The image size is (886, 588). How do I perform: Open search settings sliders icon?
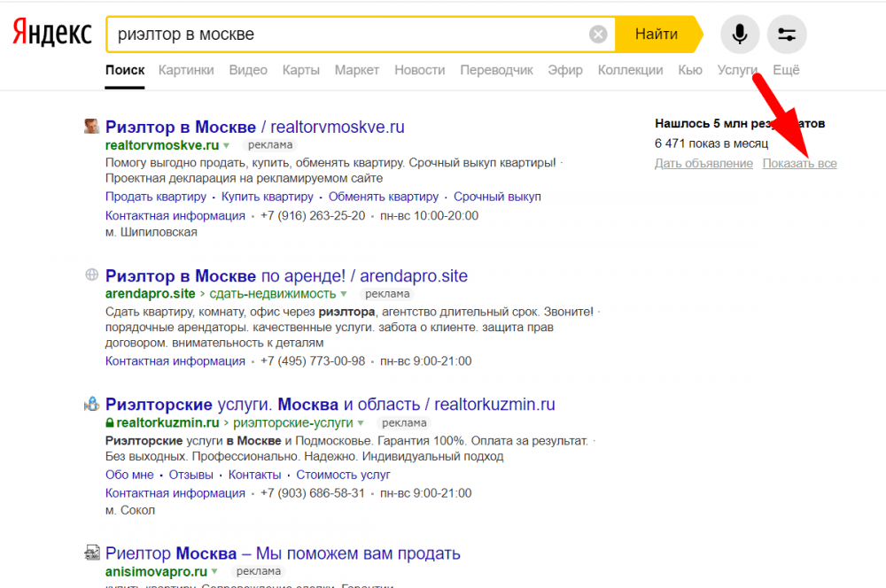pos(787,35)
